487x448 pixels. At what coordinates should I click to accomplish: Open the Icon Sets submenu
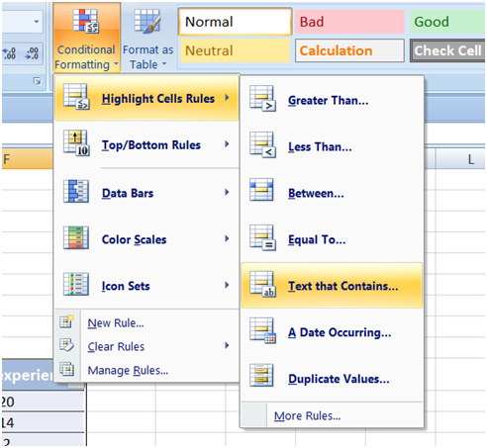pyautogui.click(x=146, y=286)
